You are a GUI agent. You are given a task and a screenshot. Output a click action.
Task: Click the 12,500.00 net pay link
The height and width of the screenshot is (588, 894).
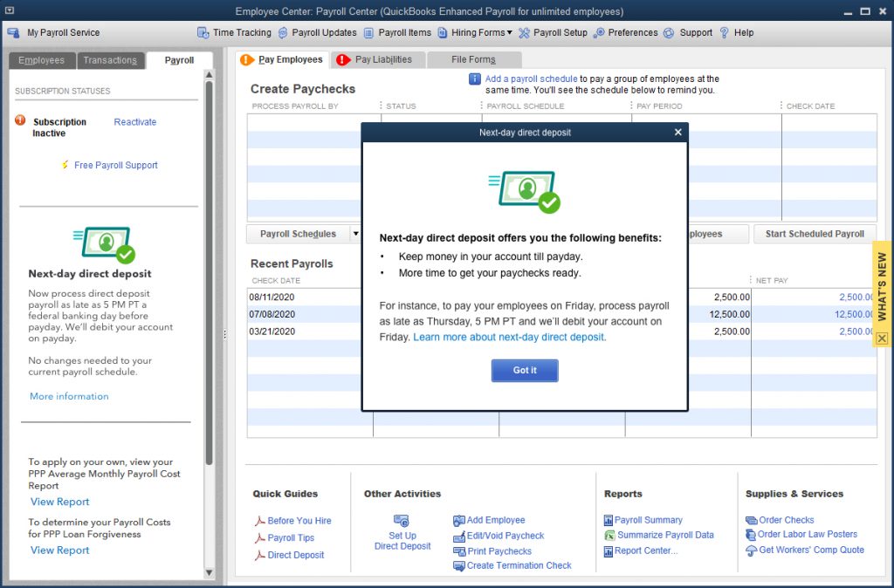click(x=856, y=314)
